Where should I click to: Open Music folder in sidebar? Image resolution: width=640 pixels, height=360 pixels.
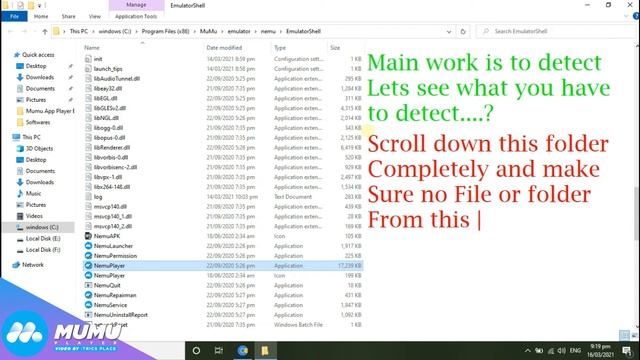33,193
